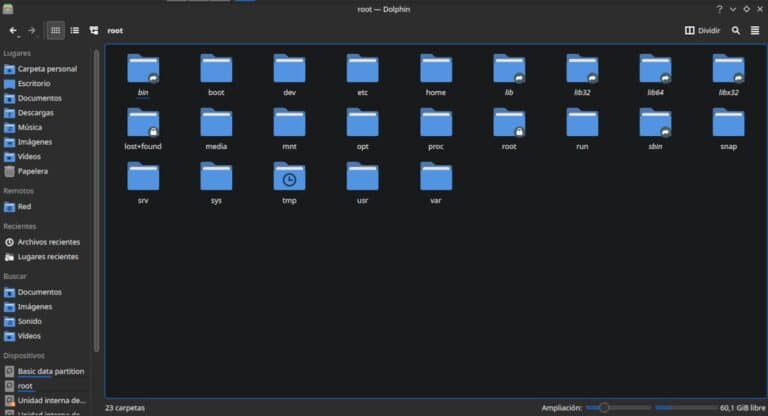Click the root breadcrumb in location bar
The image size is (768, 416).
click(115, 30)
